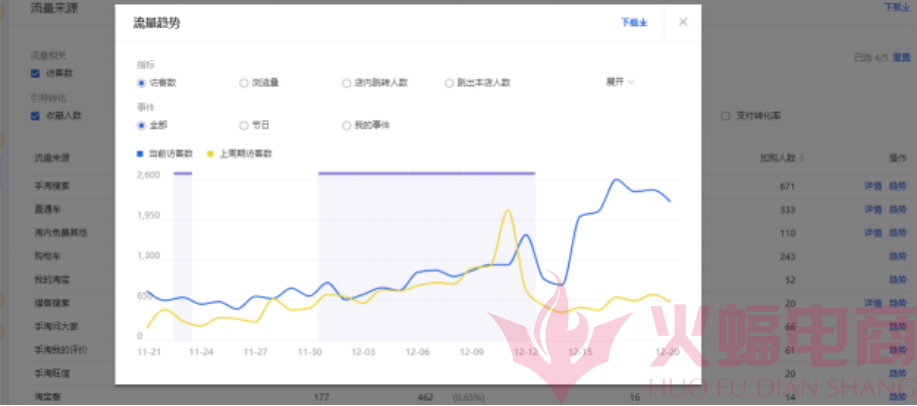Click 手淘旺信 in the source list
The height and width of the screenshot is (406, 917).
pyautogui.click(x=52, y=373)
